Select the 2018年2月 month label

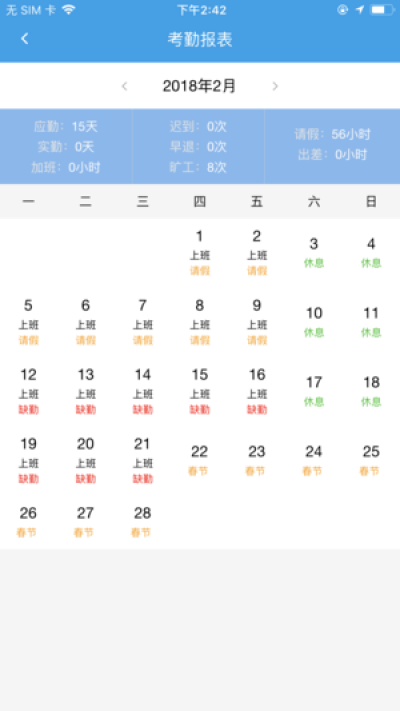pyautogui.click(x=200, y=86)
